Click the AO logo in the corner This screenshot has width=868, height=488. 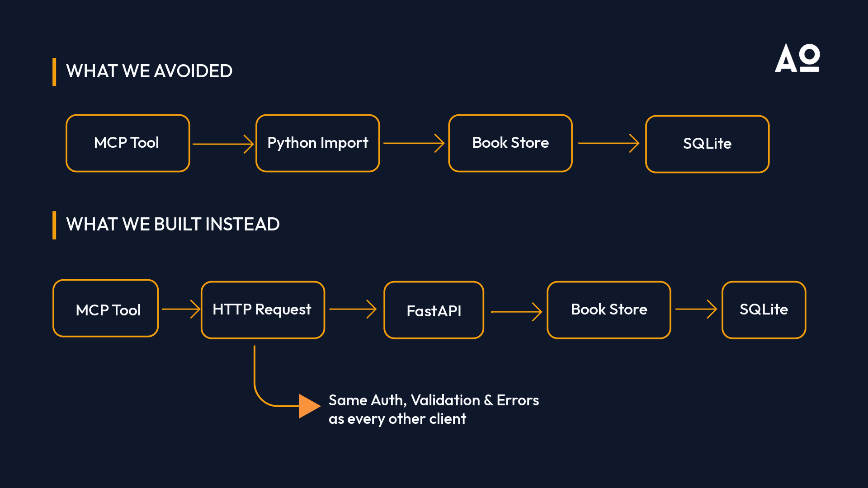tap(797, 58)
